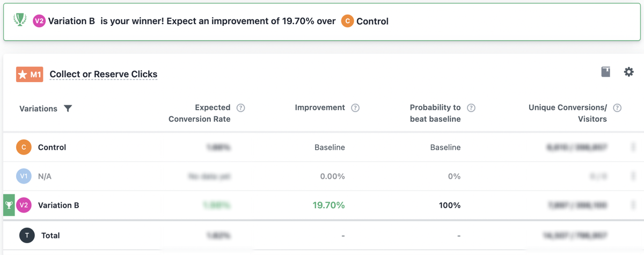
Task: Open the N/A row three-dot menu
Action: click(634, 176)
